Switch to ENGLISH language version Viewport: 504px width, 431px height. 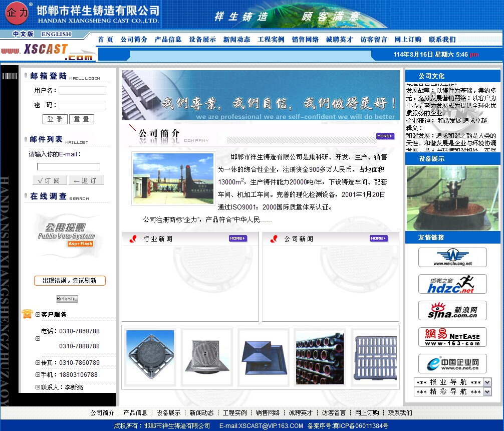[x=56, y=34]
